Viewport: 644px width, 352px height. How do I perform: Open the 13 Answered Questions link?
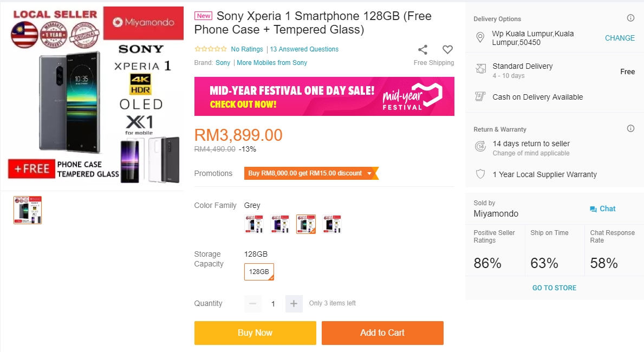click(304, 49)
